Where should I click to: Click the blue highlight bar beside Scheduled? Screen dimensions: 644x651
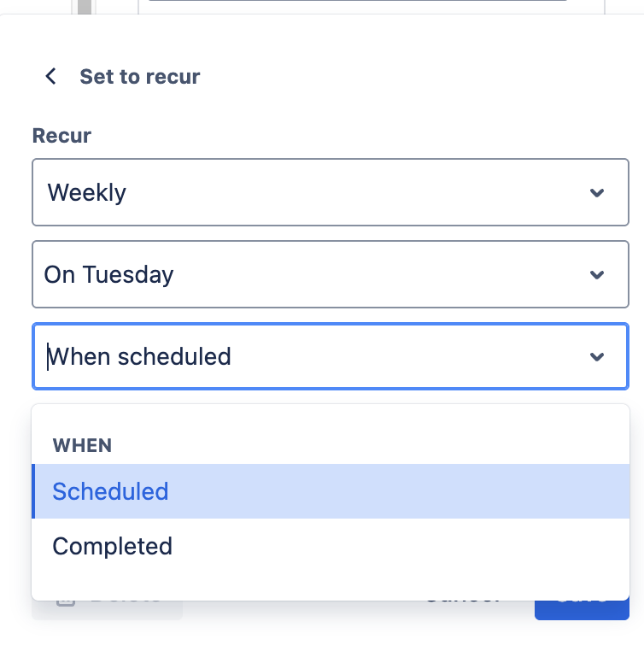point(33,491)
